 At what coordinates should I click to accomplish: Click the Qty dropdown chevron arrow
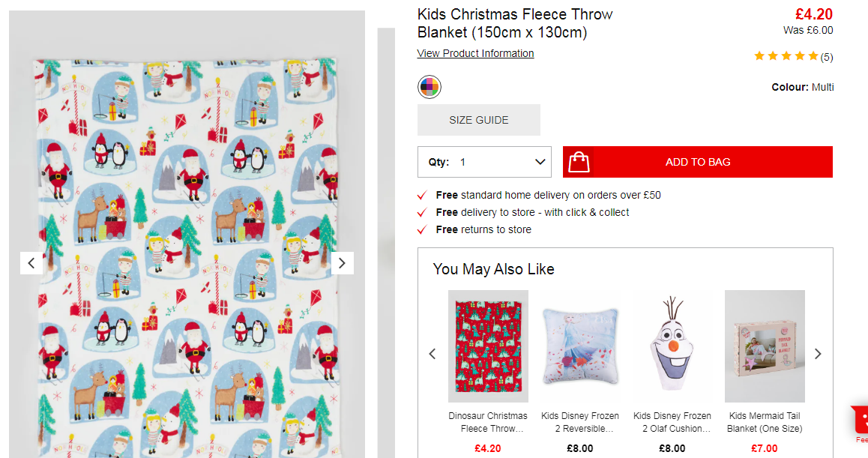pyautogui.click(x=540, y=162)
